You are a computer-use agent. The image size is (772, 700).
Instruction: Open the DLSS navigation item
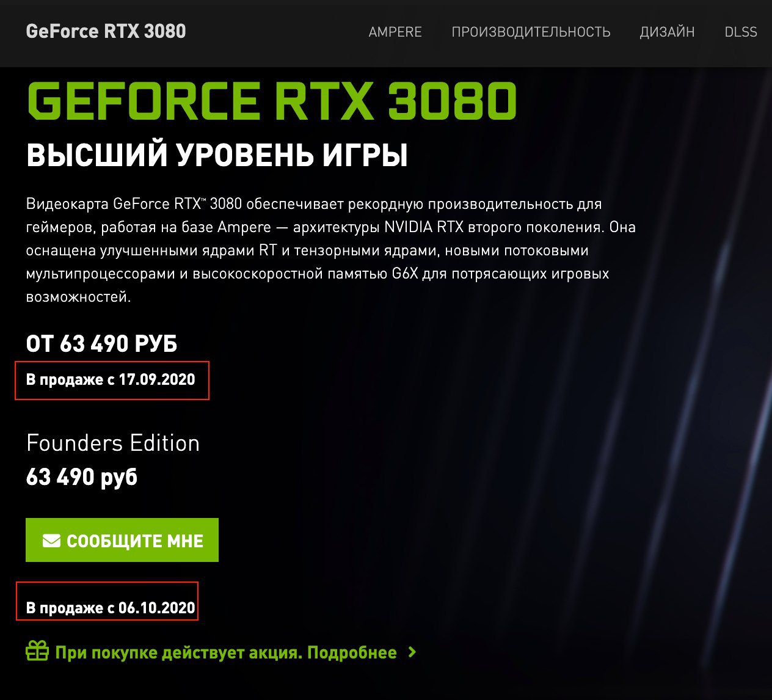coord(741,32)
